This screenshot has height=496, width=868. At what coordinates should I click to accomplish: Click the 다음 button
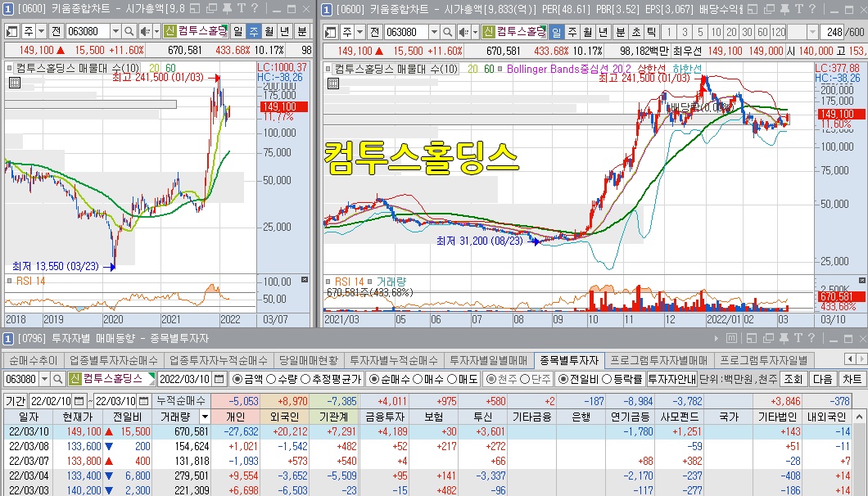click(822, 379)
